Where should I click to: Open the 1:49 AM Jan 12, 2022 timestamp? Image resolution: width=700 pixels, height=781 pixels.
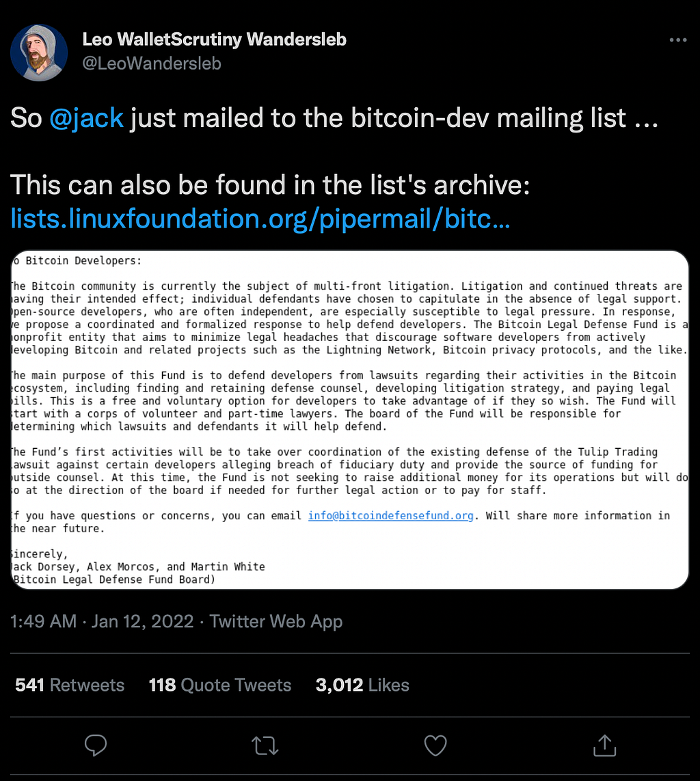coord(102,622)
